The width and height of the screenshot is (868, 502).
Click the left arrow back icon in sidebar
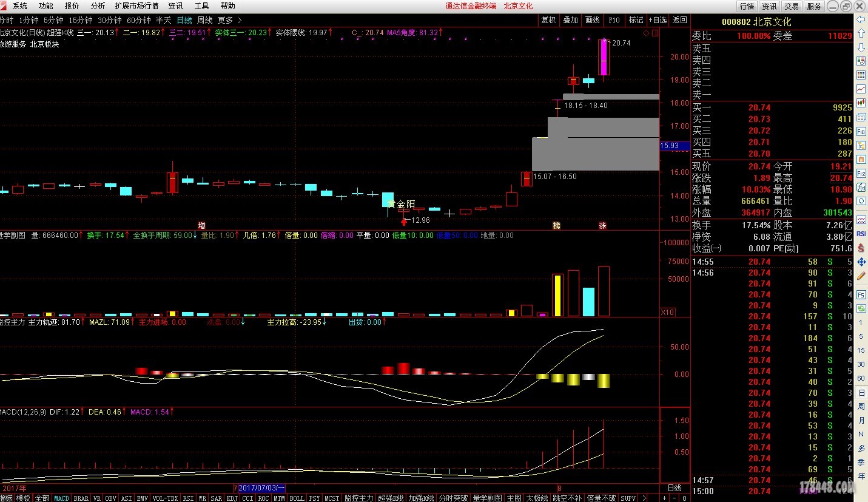point(861,20)
